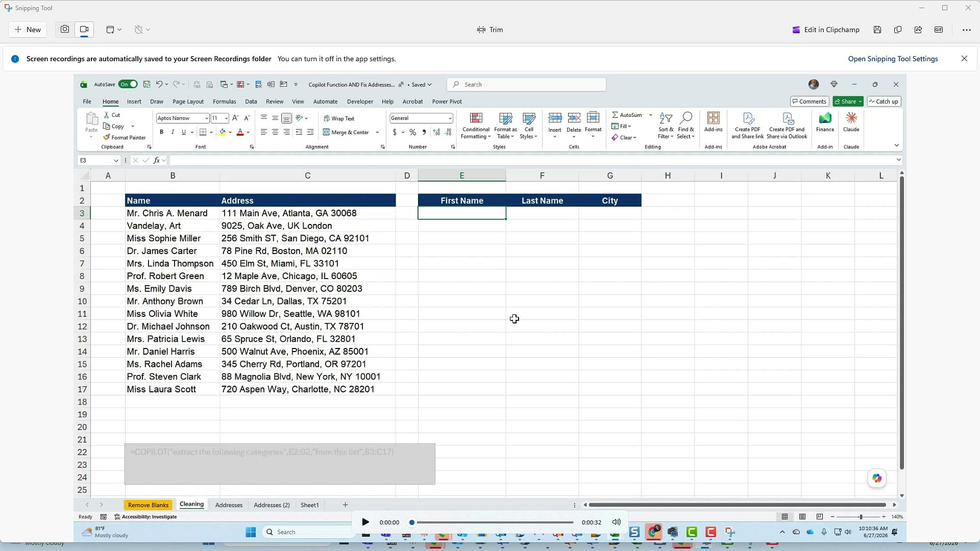Save the recording with the Snipping Tool save icon
The height and width of the screenshot is (551, 980).
pyautogui.click(x=877, y=30)
